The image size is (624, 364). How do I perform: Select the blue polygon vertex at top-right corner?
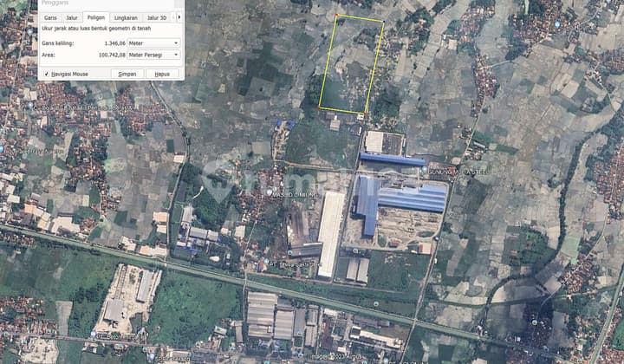tap(384, 22)
